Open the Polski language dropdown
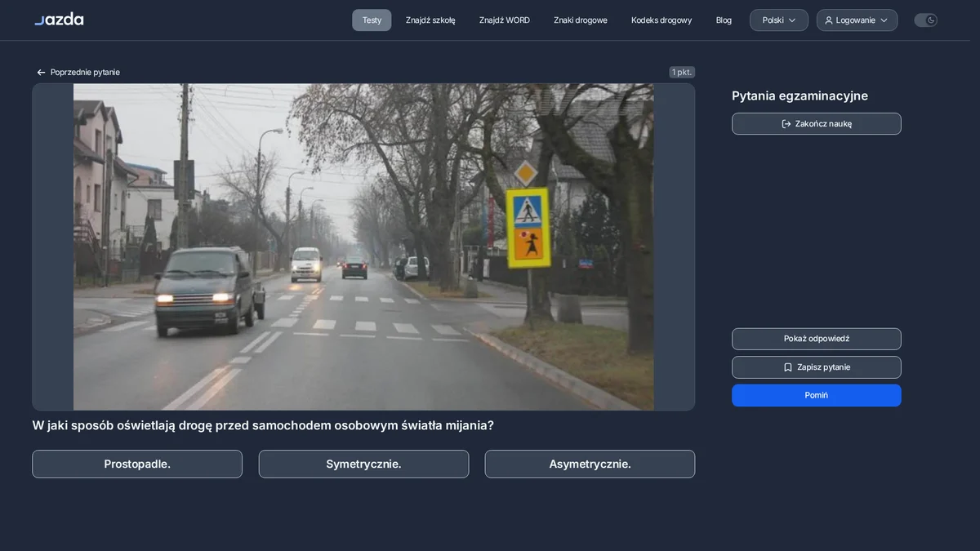This screenshot has width=980, height=551. coord(779,20)
